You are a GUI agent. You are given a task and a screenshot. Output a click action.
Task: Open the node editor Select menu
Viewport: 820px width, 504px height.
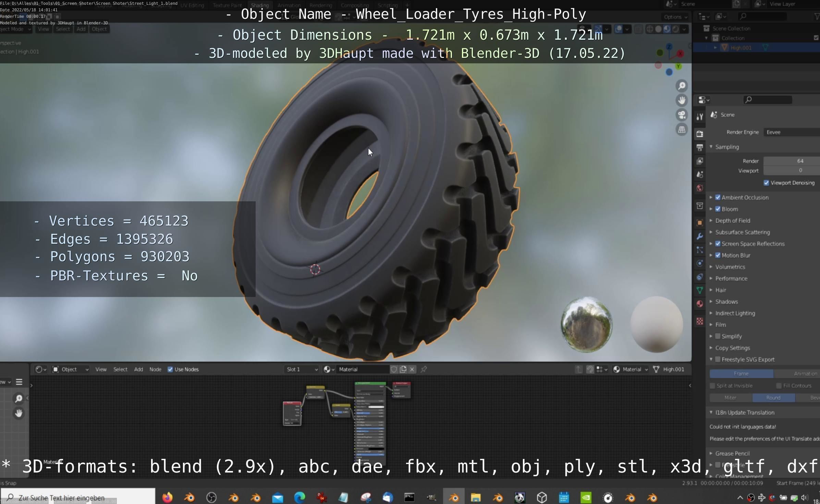click(x=120, y=369)
